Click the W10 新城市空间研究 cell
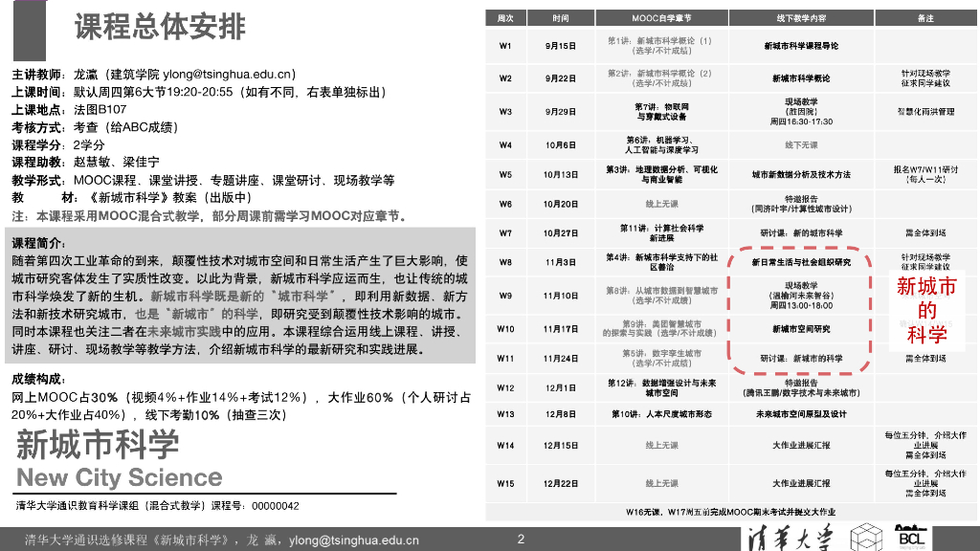 [801, 329]
